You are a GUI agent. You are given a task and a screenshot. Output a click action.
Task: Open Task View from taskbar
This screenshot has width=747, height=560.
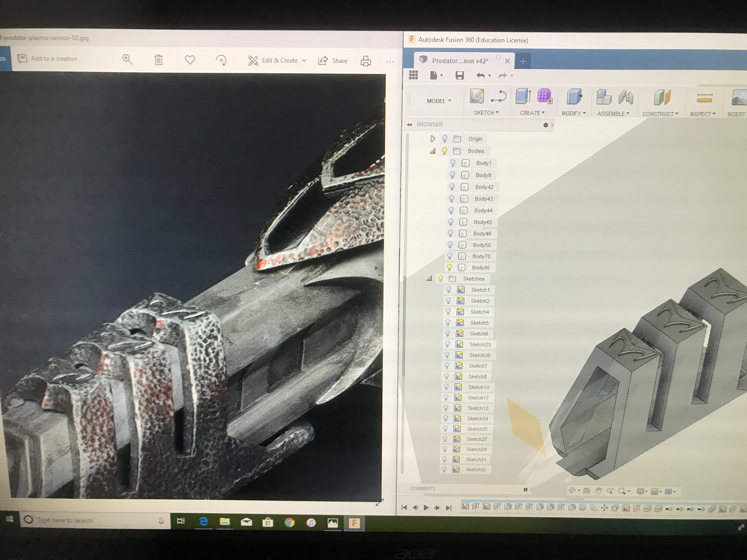[x=181, y=521]
